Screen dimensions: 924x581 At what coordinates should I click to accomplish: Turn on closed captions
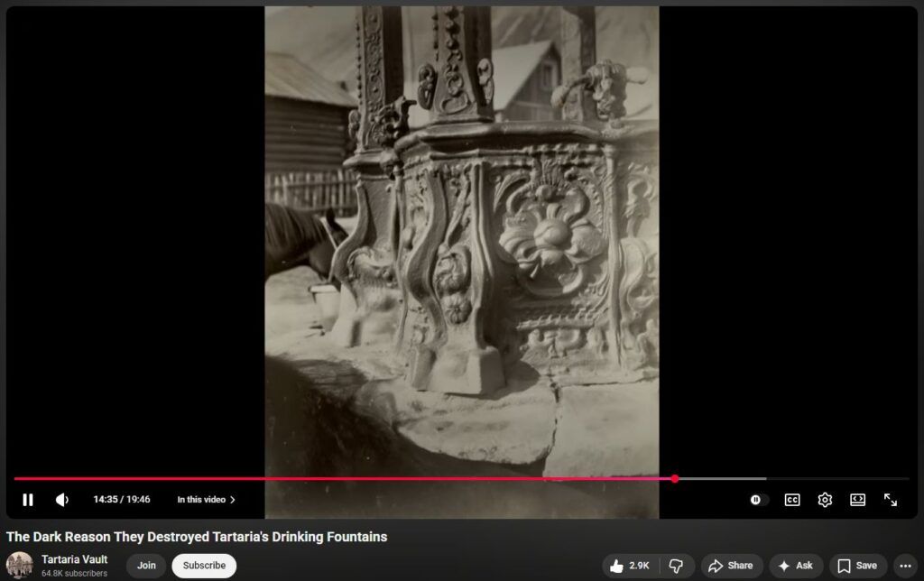[x=792, y=500]
